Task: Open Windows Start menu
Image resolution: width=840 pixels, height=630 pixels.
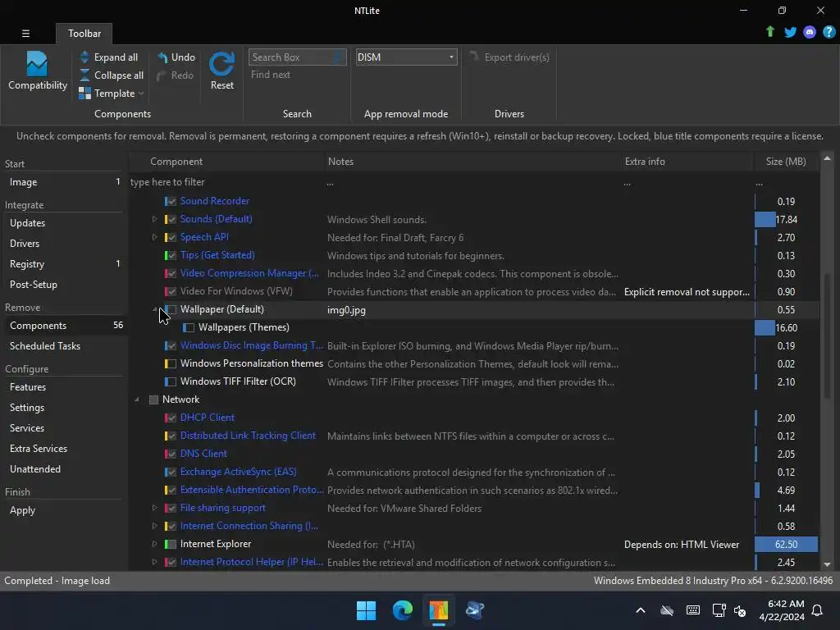Action: (367, 610)
